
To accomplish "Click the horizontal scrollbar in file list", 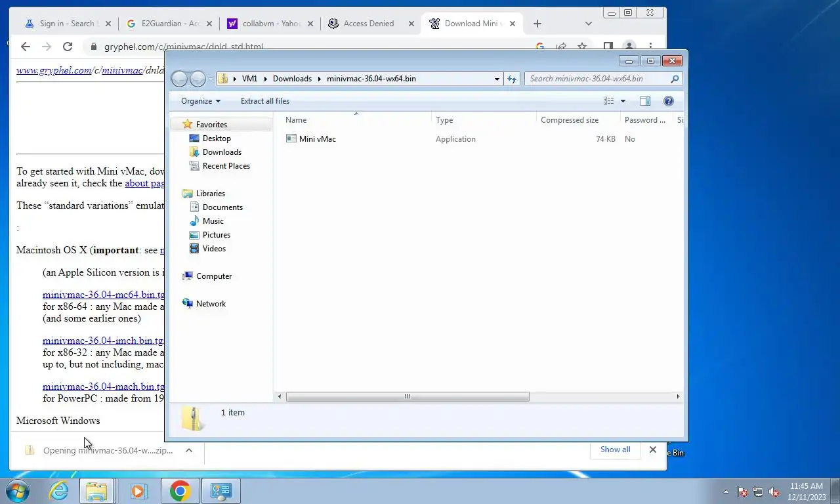I will pos(408,396).
